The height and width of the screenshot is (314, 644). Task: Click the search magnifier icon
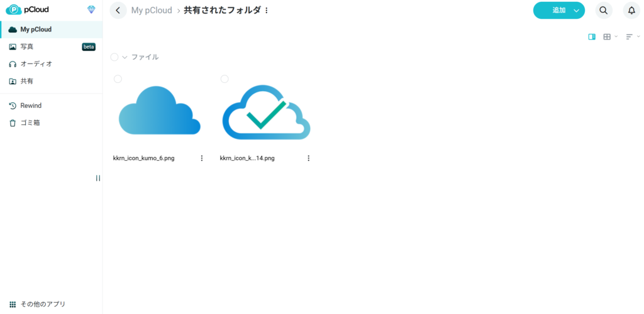603,11
